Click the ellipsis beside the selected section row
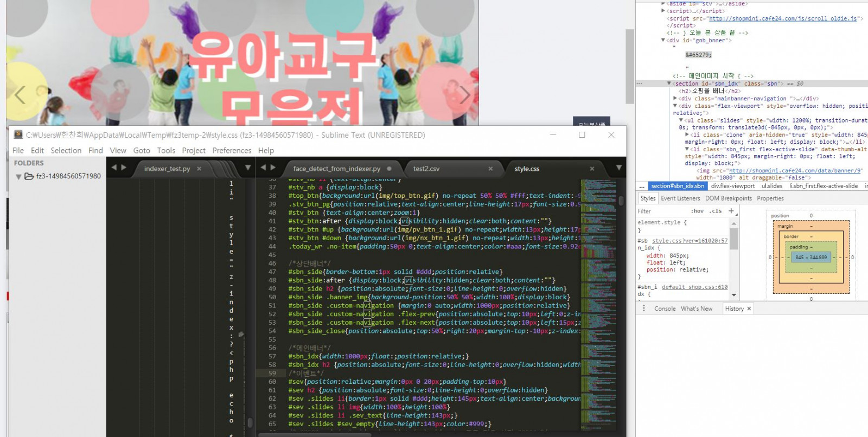Image resolution: width=868 pixels, height=437 pixels. point(640,83)
